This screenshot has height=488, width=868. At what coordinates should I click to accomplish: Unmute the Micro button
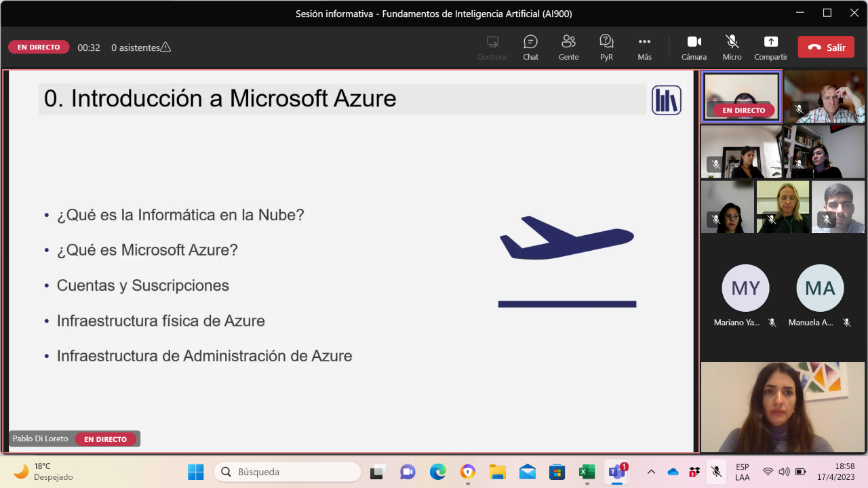click(x=732, y=47)
